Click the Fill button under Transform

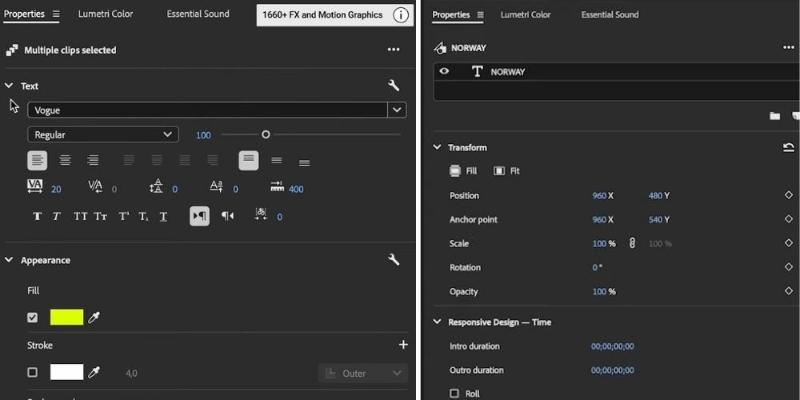point(464,171)
